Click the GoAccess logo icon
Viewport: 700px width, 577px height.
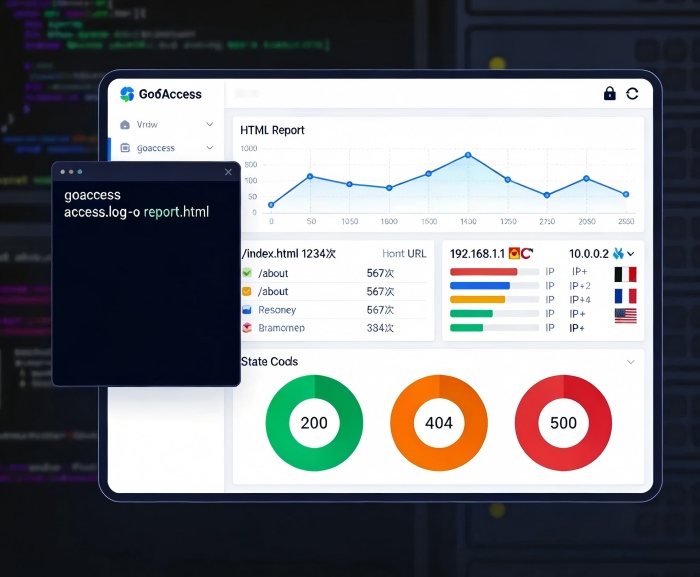tap(127, 94)
